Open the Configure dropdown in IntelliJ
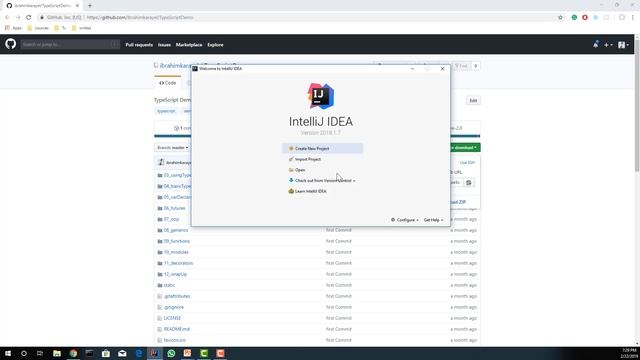The height and width of the screenshot is (360, 640). pyautogui.click(x=404, y=220)
